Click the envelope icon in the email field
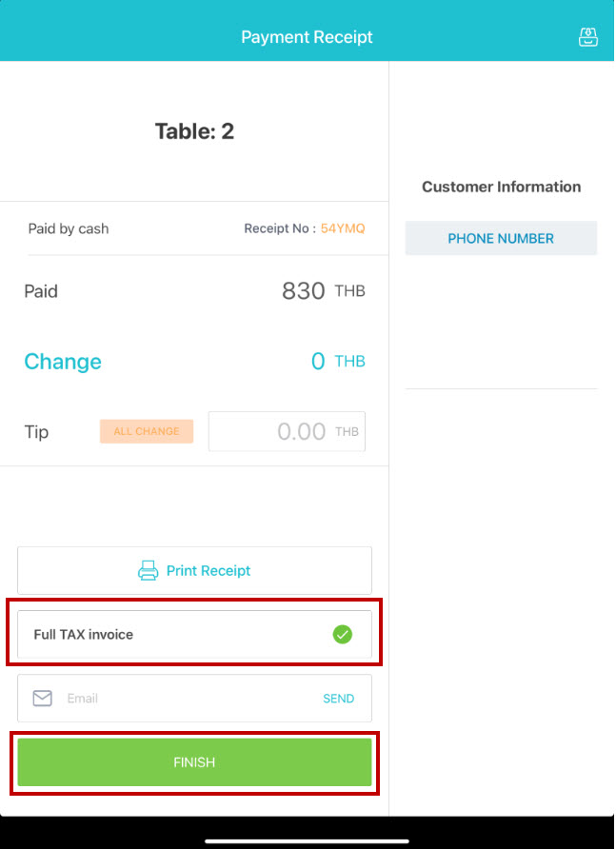Viewport: 616px width, 849px height. point(43,699)
